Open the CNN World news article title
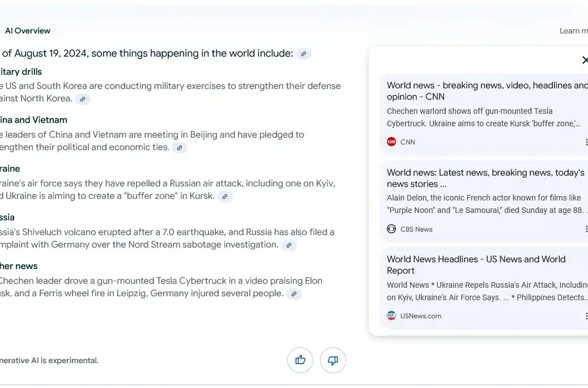588x388 pixels. (487, 91)
